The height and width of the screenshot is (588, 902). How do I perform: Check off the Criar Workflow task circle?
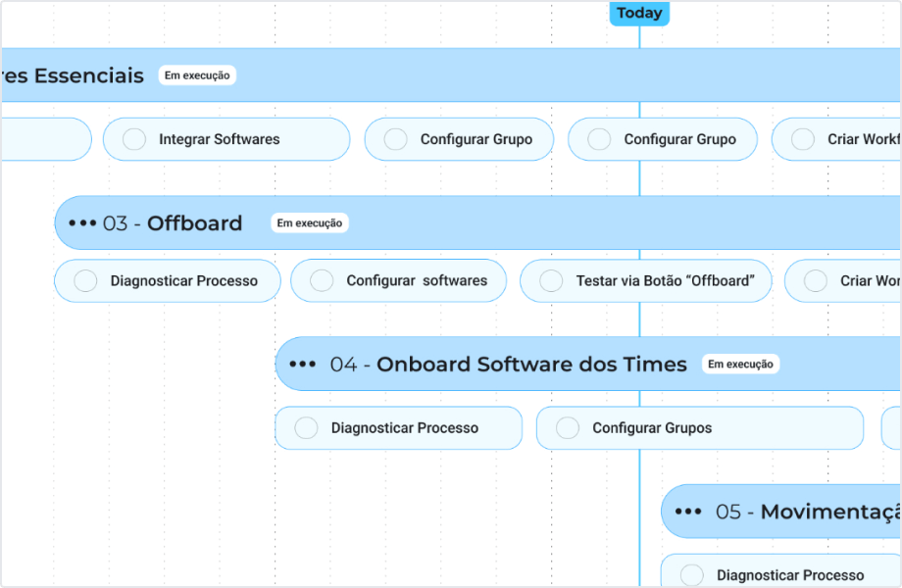(803, 139)
